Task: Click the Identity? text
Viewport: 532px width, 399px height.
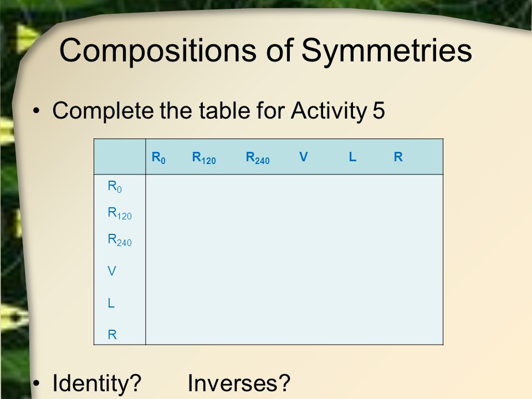Action: click(96, 383)
